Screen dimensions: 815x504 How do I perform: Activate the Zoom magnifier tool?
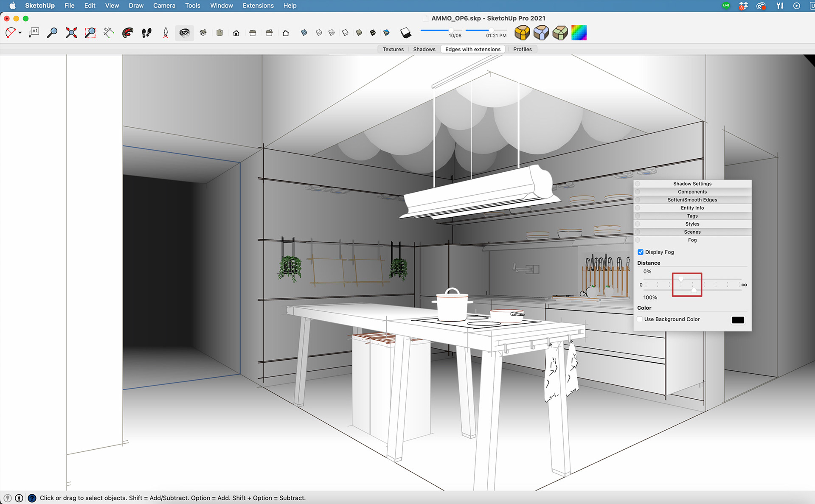[x=52, y=33]
